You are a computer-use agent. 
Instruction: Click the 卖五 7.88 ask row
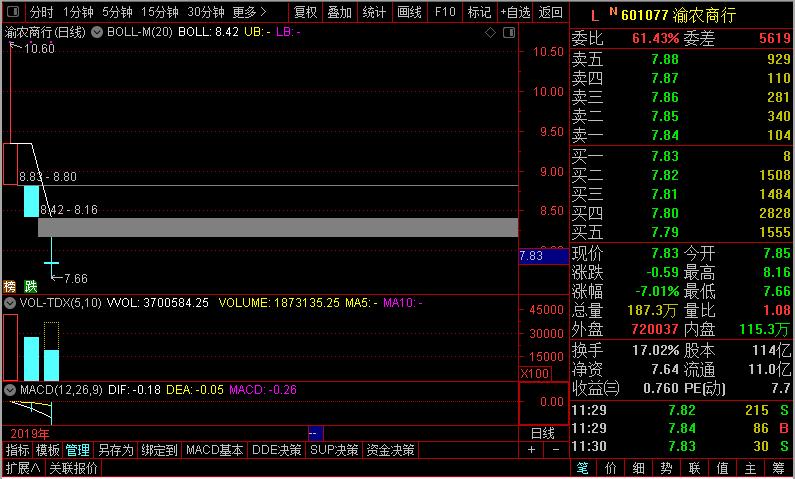click(x=681, y=59)
